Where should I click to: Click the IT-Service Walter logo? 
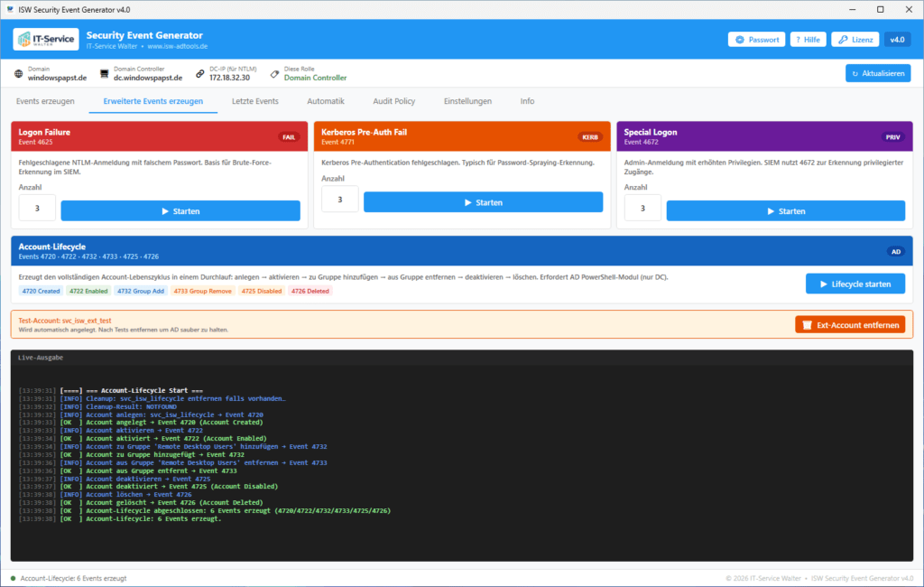click(46, 40)
